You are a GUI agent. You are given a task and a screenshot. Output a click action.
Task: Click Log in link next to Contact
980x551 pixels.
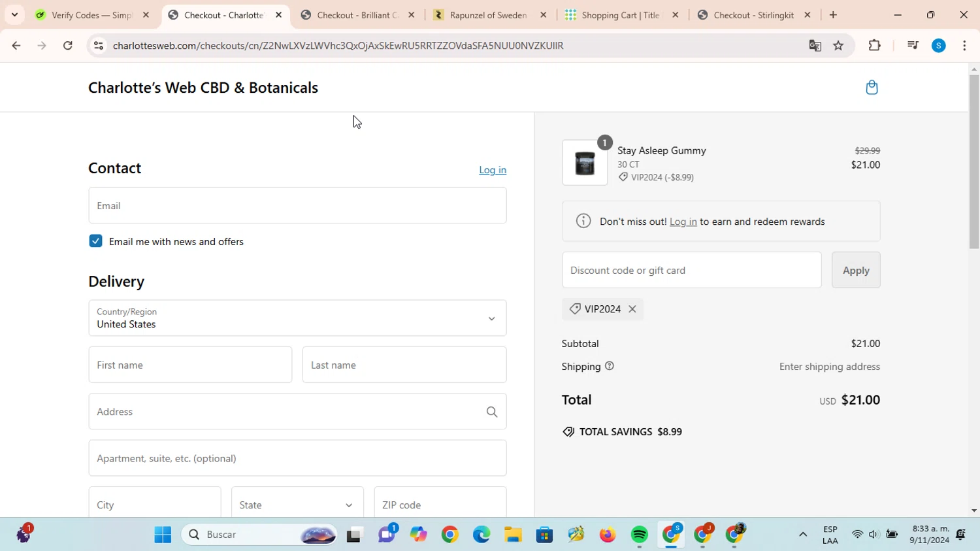point(493,170)
